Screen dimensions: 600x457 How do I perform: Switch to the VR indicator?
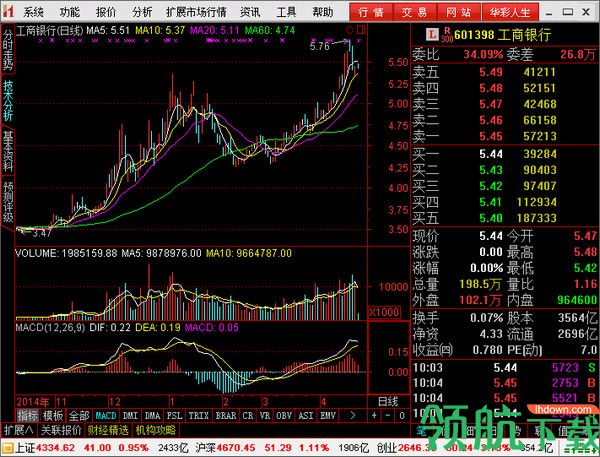click(264, 415)
